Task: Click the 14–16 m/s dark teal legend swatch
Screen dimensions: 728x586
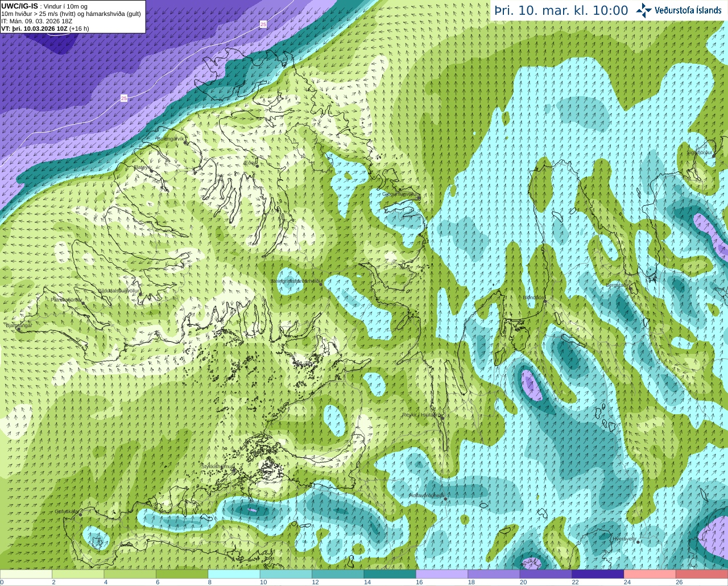Action: (390, 574)
